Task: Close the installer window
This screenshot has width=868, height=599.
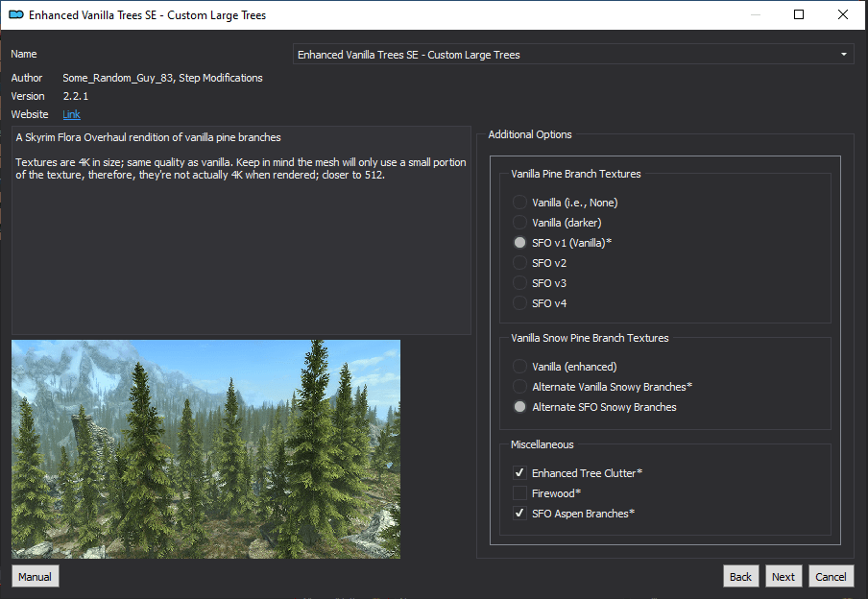Action: 842,14
